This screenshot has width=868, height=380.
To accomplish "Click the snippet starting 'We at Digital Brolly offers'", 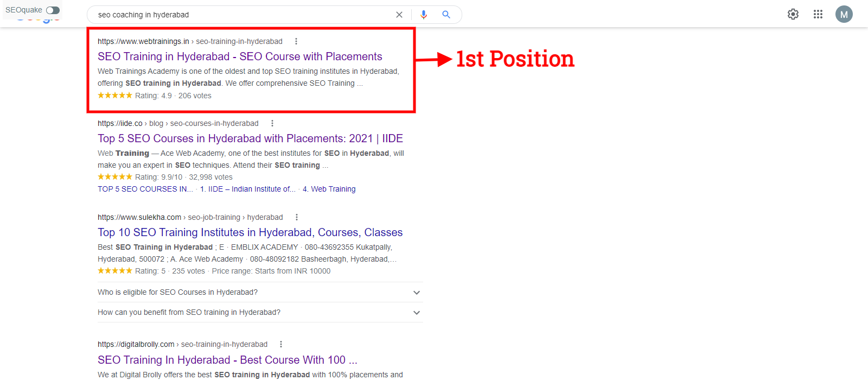I will 250,375.
